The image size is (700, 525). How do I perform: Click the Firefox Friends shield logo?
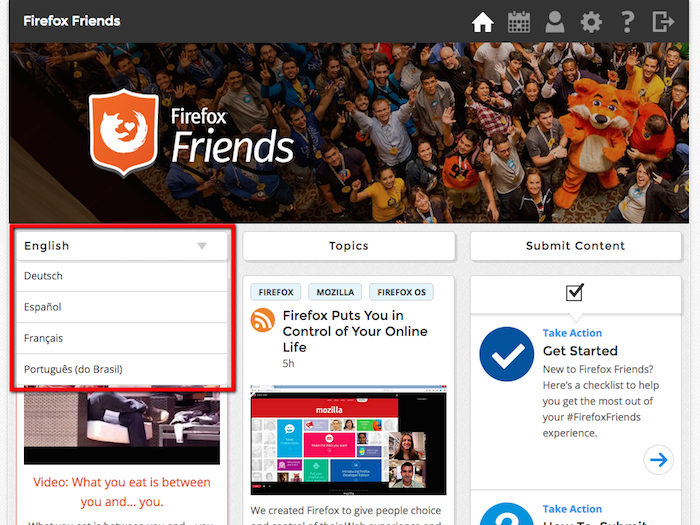pyautogui.click(x=123, y=133)
